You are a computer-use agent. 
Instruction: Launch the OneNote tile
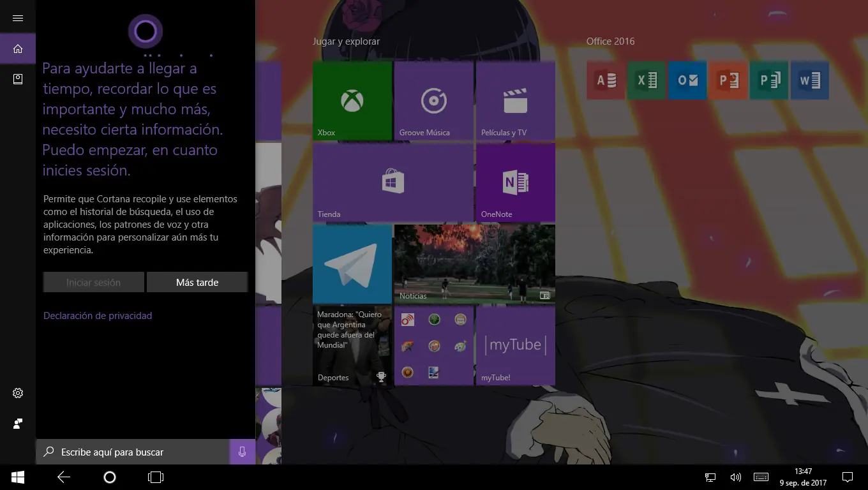tap(515, 182)
